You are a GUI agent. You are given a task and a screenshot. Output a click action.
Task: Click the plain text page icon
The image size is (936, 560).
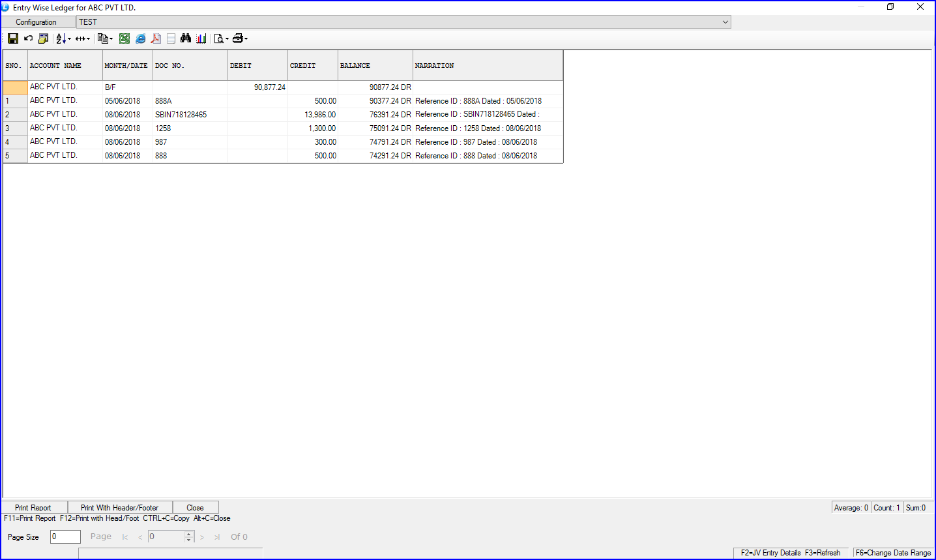[171, 38]
